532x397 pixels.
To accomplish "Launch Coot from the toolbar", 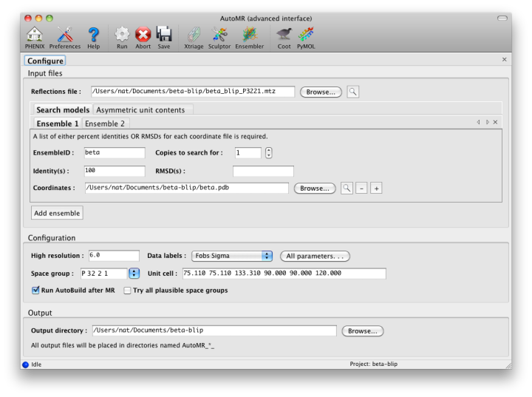I will pyautogui.click(x=284, y=35).
